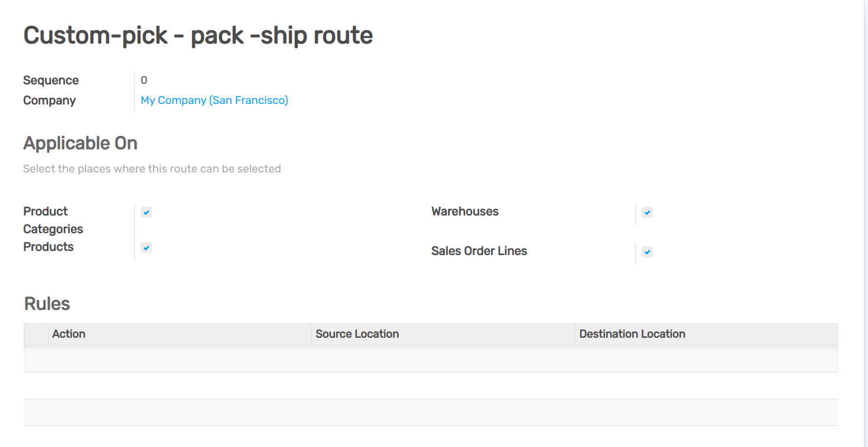
Task: Click the Applicable On section heading
Action: pyautogui.click(x=80, y=143)
